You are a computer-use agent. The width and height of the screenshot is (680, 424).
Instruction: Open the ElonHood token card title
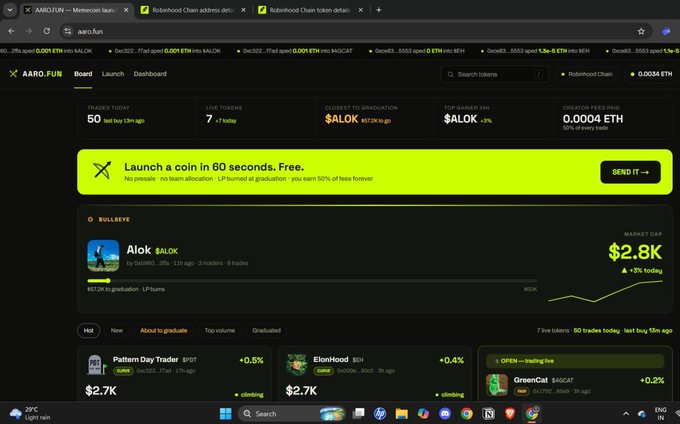[x=331, y=359]
